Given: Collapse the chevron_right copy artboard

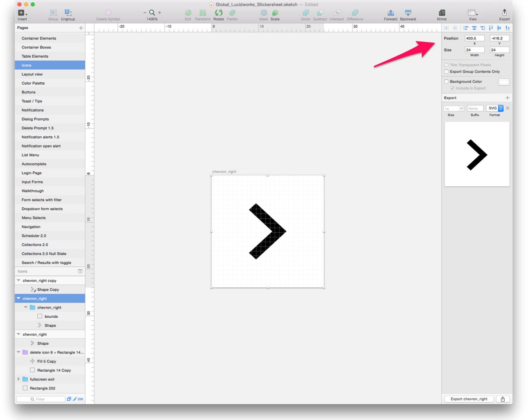Looking at the screenshot, I should pos(18,281).
